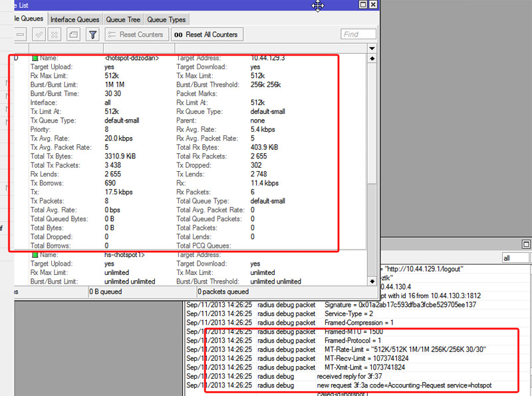
Task: Click the filter funnel icon
Action: (x=92, y=35)
